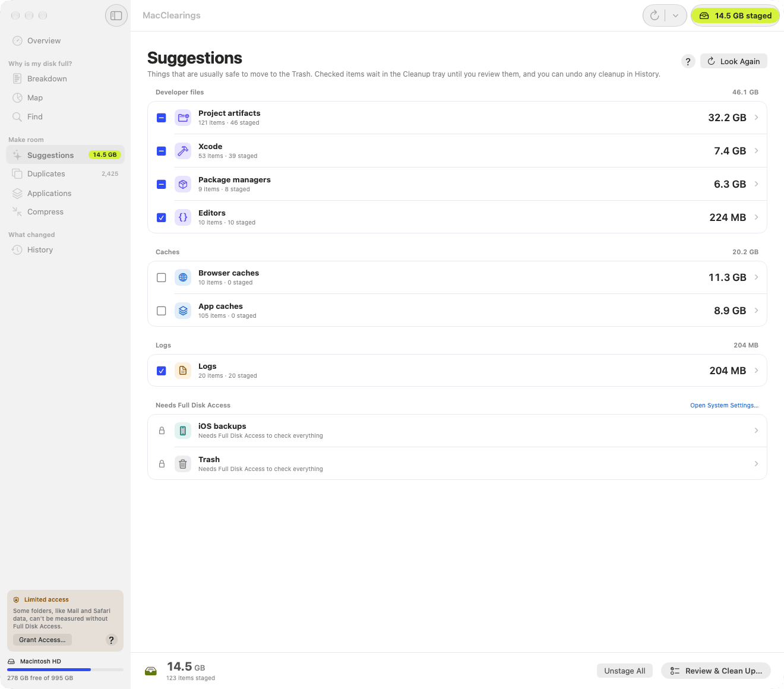Open the Open System Settings link
This screenshot has width=784, height=689.
724,406
